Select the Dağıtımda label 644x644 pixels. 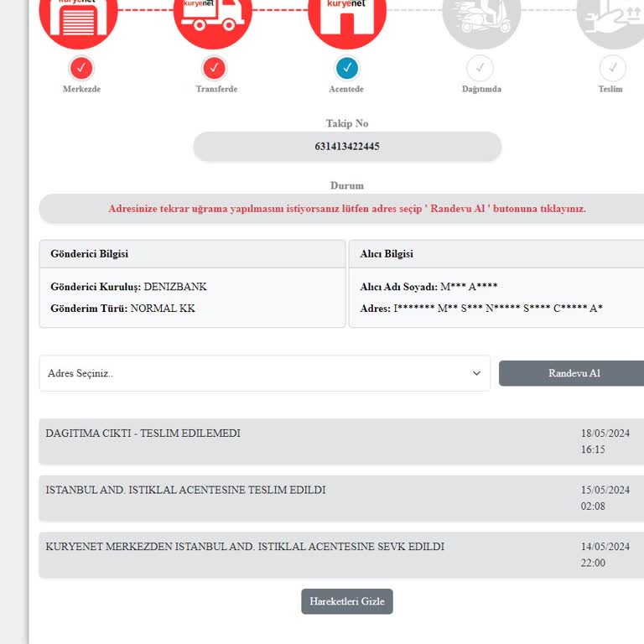(481, 89)
